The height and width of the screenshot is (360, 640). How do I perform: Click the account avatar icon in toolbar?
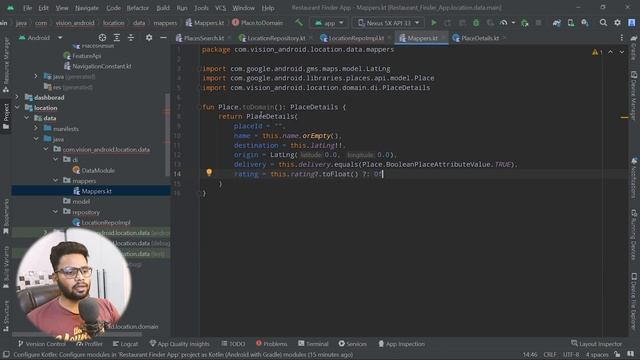coord(631,23)
